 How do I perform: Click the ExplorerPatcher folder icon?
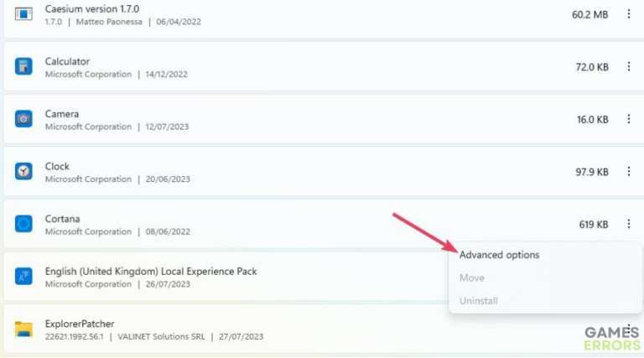coord(23,329)
